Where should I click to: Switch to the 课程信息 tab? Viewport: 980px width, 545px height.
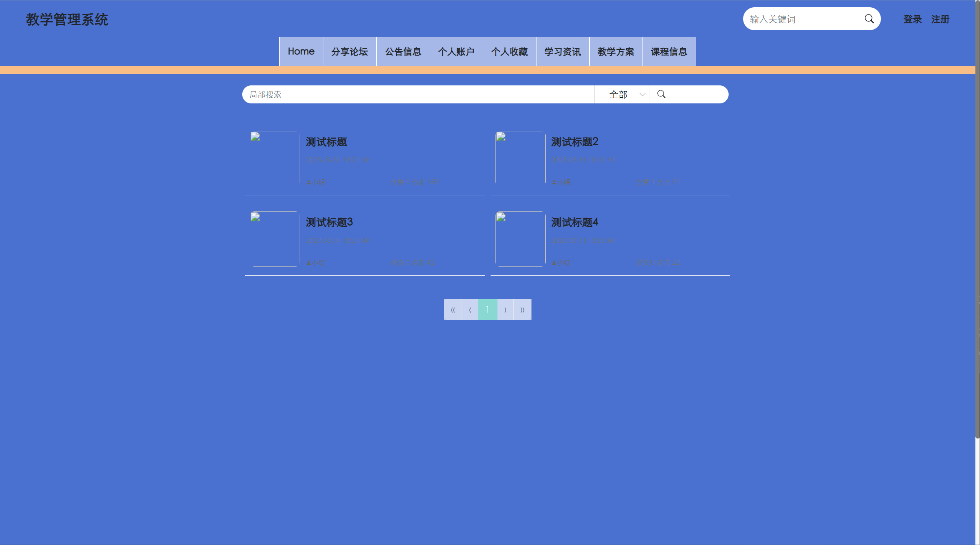coord(669,52)
